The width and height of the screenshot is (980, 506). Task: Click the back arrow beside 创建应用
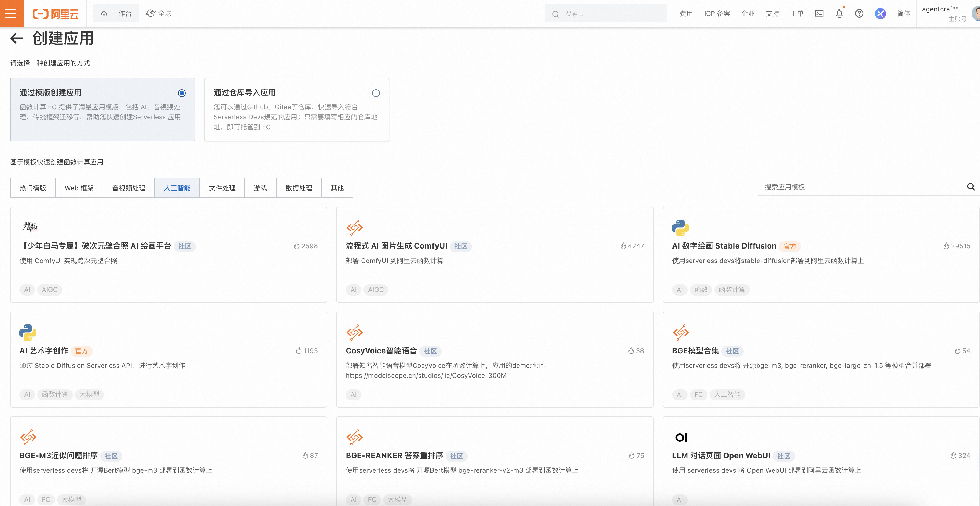16,38
